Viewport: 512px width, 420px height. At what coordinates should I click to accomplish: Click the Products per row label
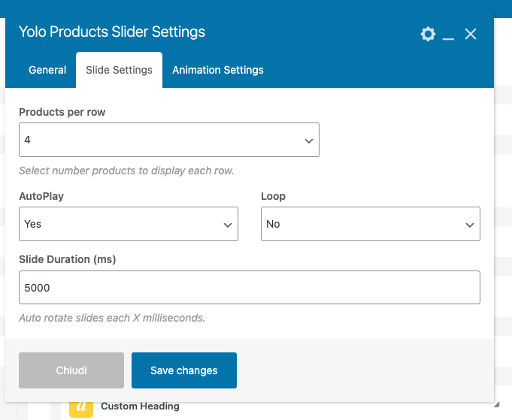[x=62, y=112]
